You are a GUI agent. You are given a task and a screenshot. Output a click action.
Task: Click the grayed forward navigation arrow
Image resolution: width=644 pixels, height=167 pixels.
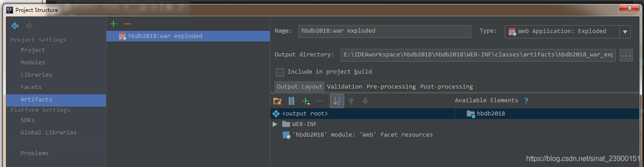(x=29, y=26)
